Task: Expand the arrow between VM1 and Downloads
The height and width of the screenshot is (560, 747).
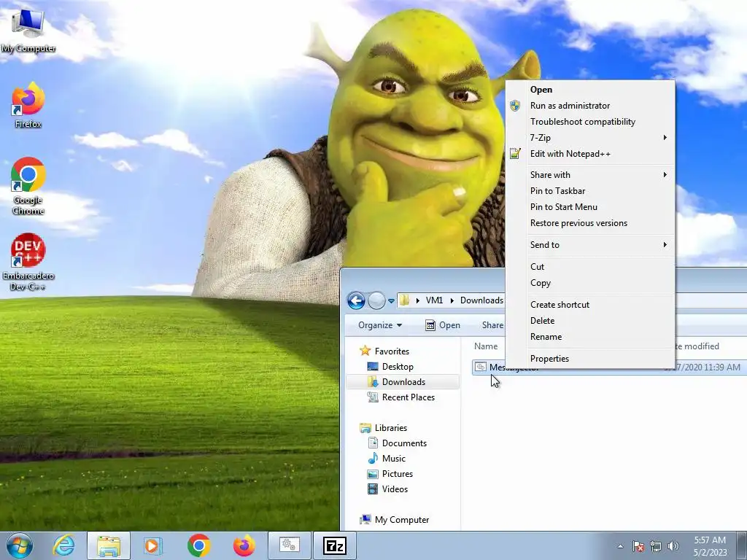Action: [x=452, y=300]
